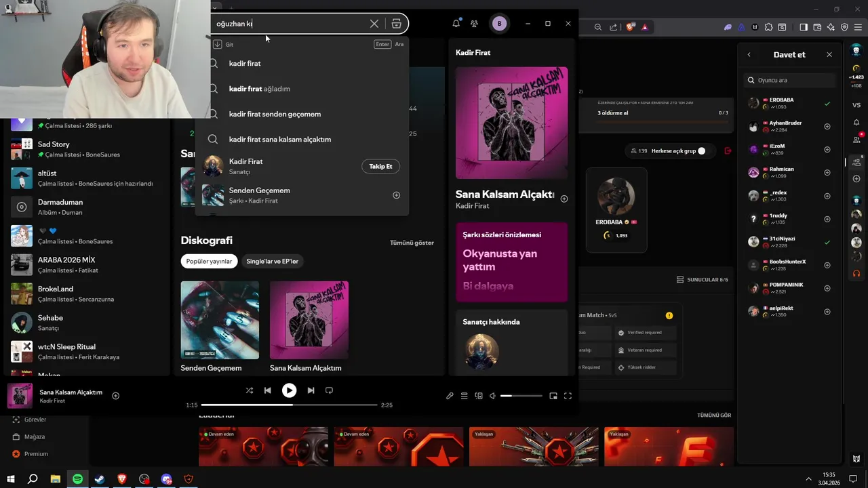868x488 pixels.
Task: Choose suggestion kadir fırat sana kalsam alçaktım
Action: [x=280, y=139]
